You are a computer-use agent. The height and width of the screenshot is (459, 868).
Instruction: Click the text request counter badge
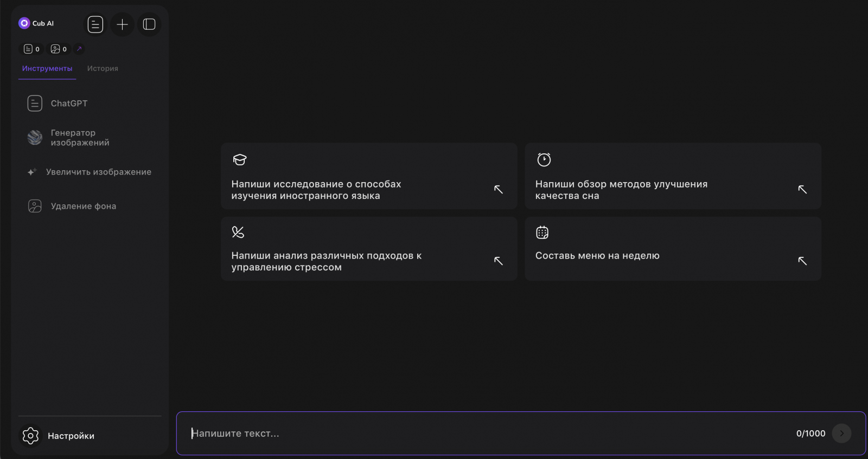32,49
